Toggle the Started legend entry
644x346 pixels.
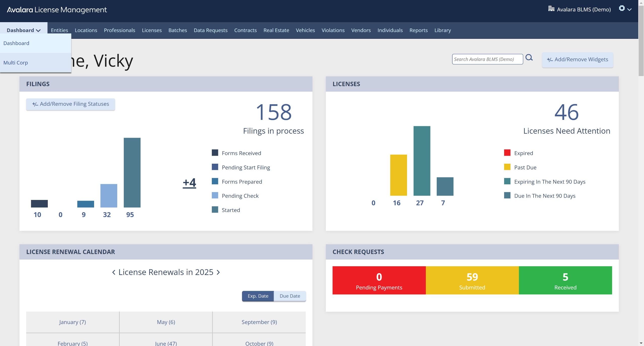[x=231, y=210]
